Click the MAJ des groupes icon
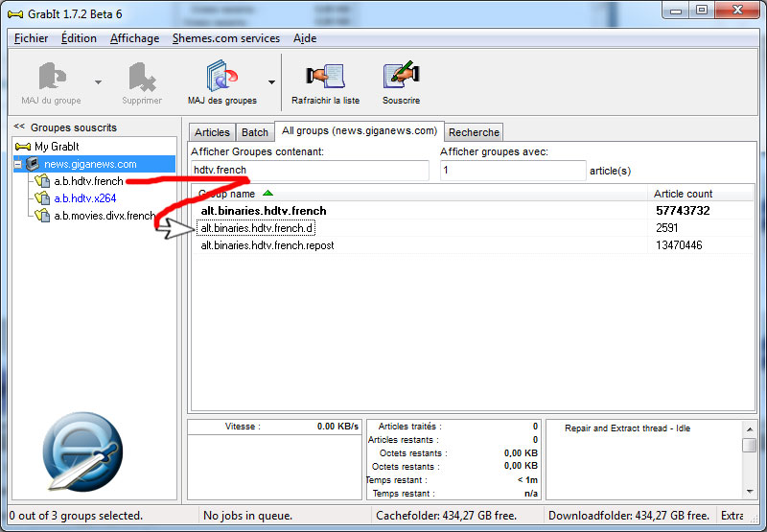 click(x=222, y=76)
